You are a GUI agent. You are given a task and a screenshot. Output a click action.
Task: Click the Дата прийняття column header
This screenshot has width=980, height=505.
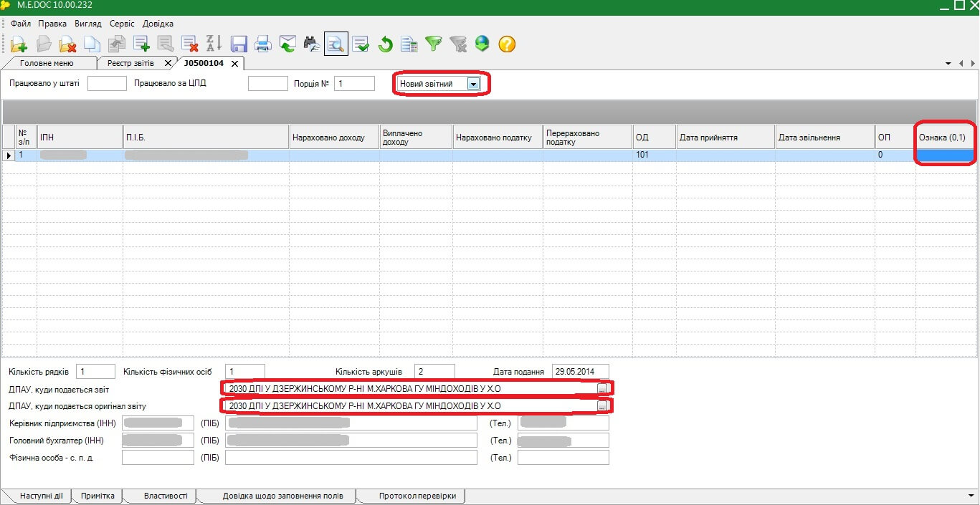726,137
